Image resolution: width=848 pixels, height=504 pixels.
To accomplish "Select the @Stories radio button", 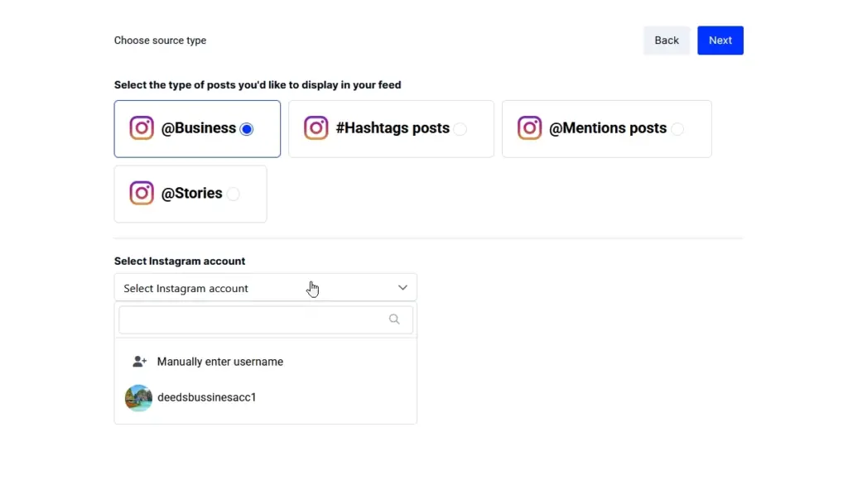I will point(233,194).
